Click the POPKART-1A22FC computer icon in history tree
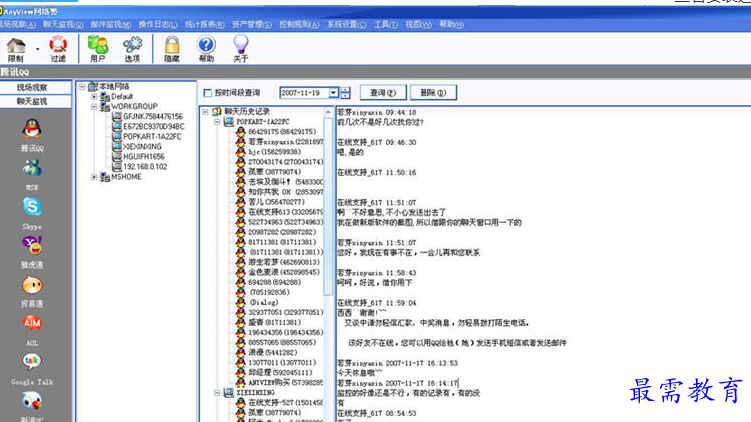 click(229, 121)
